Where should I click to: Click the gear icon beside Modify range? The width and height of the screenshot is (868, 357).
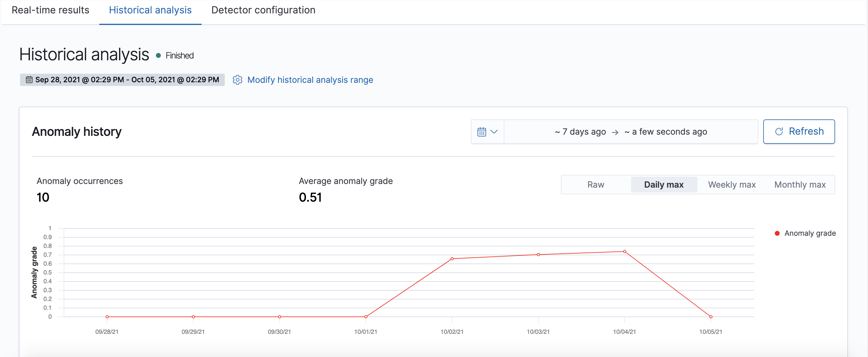tap(238, 80)
